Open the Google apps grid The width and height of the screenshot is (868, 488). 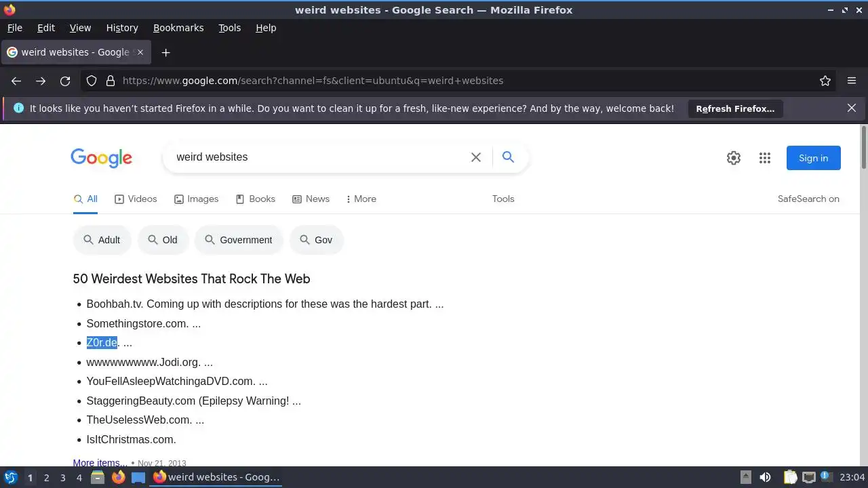tap(765, 158)
